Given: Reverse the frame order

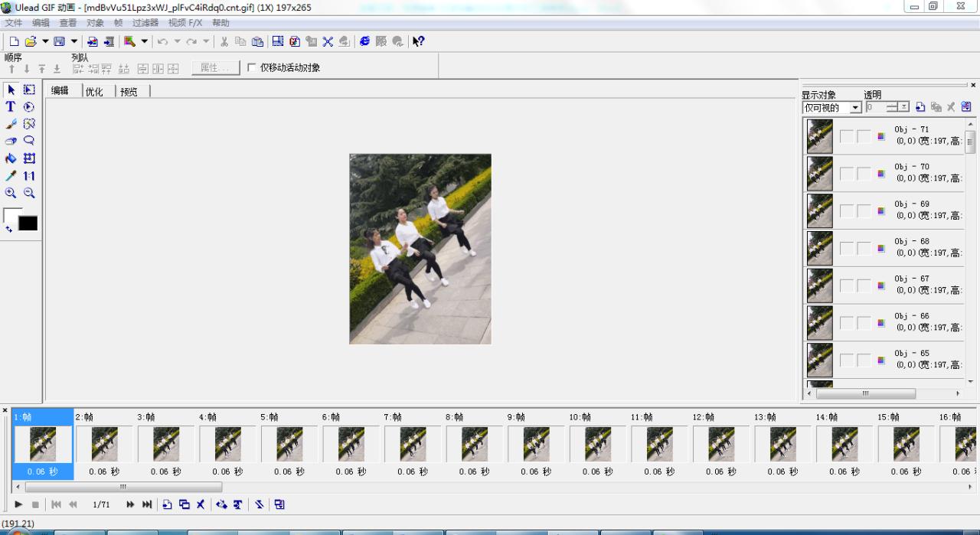Looking at the screenshot, I should (x=260, y=504).
